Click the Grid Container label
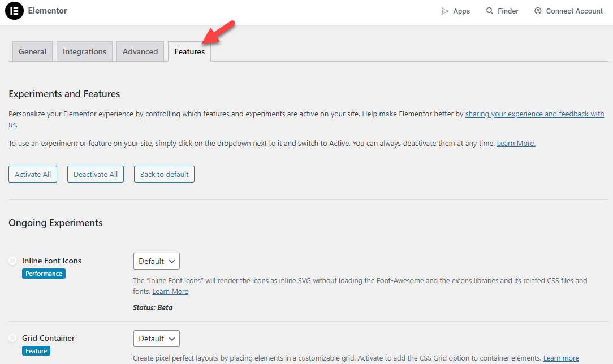613x364 pixels. pyautogui.click(x=48, y=338)
